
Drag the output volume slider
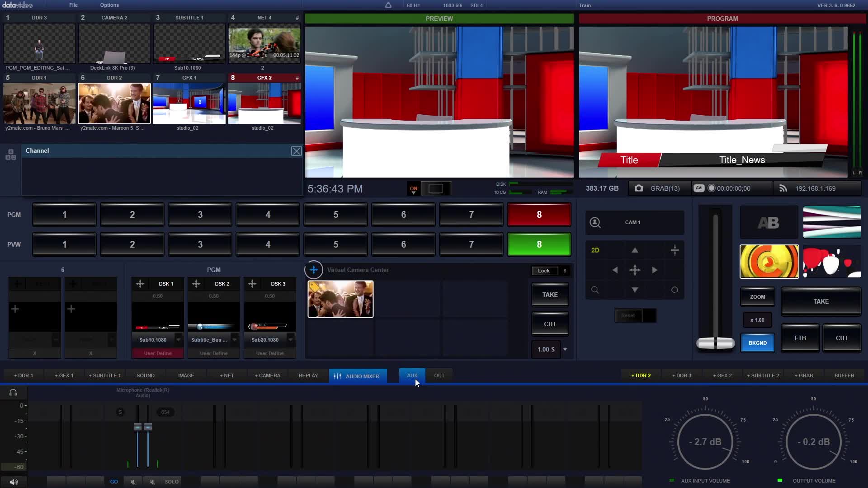tap(814, 441)
